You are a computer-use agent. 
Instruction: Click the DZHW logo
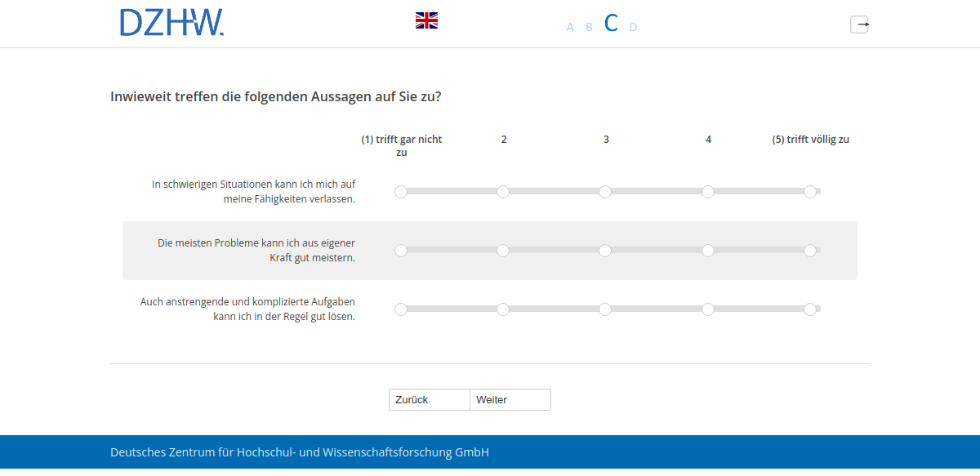click(171, 24)
